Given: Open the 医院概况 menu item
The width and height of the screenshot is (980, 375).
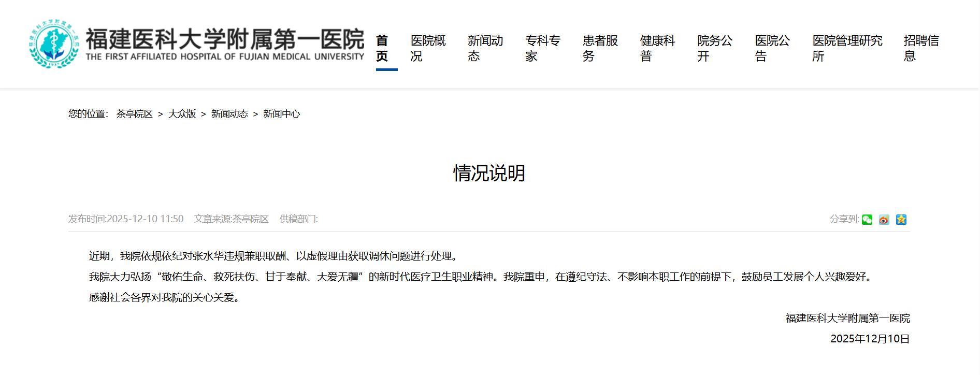Looking at the screenshot, I should coord(428,48).
